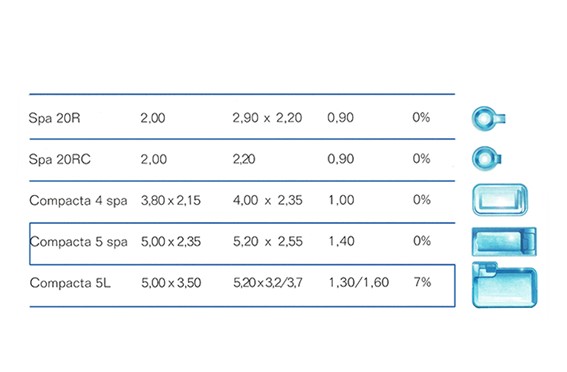Click the 1,40 depth for Compacta 5 spa
The height and width of the screenshot is (372, 567).
[x=341, y=241]
